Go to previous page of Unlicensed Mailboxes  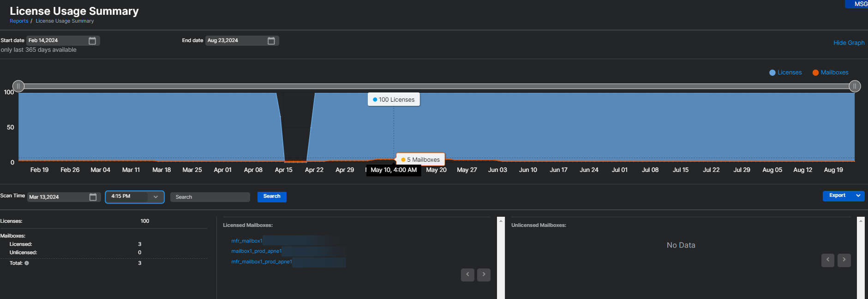[x=827, y=260]
